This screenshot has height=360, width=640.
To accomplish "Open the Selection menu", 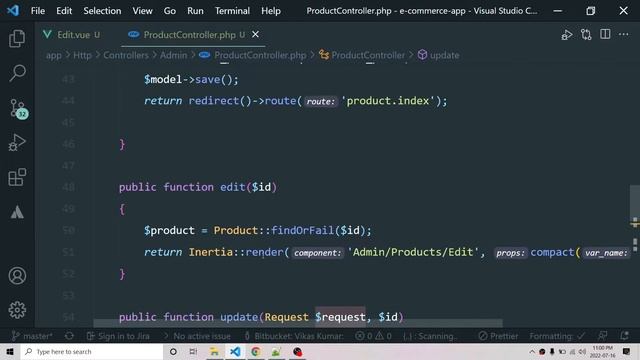I will (x=102, y=11).
